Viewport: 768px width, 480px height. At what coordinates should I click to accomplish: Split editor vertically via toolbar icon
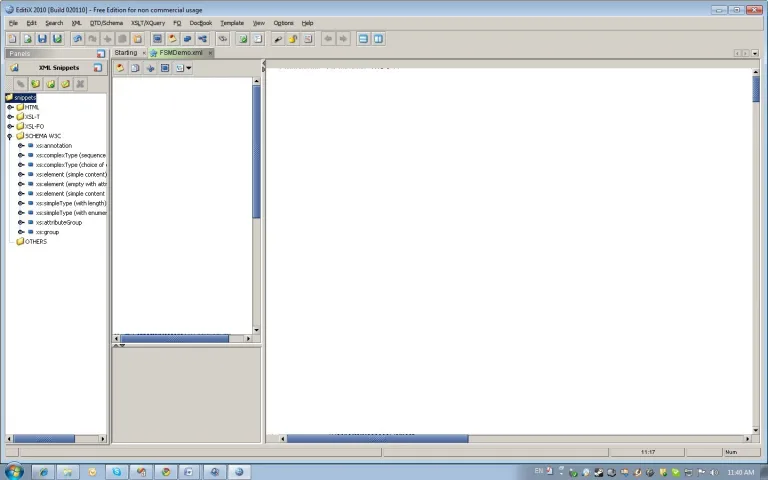tap(378, 39)
